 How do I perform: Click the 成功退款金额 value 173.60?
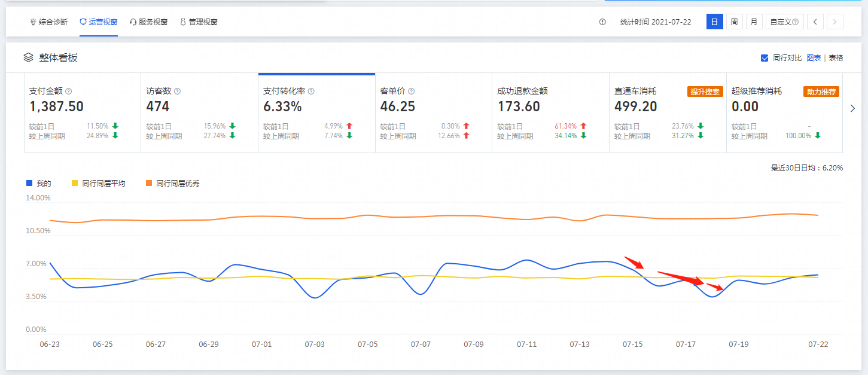pos(519,107)
